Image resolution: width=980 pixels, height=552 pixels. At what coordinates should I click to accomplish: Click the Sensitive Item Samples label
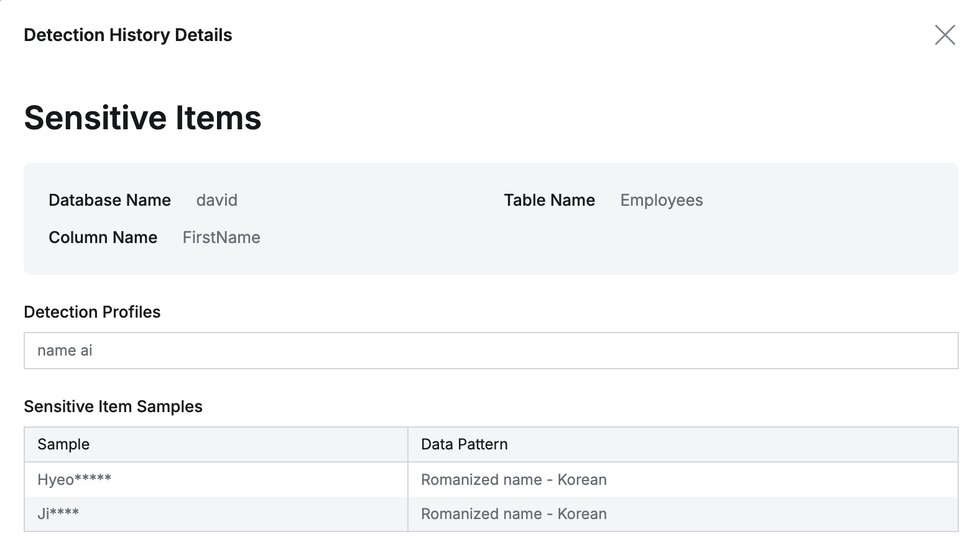click(113, 407)
